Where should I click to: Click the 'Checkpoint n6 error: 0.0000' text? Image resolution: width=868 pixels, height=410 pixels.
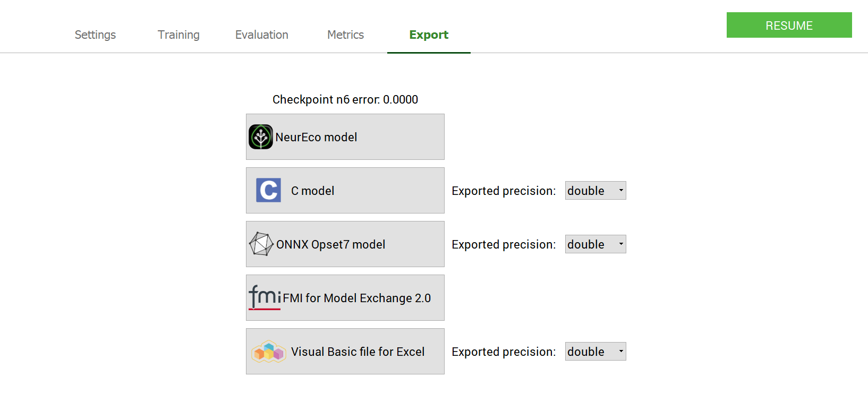pyautogui.click(x=345, y=99)
